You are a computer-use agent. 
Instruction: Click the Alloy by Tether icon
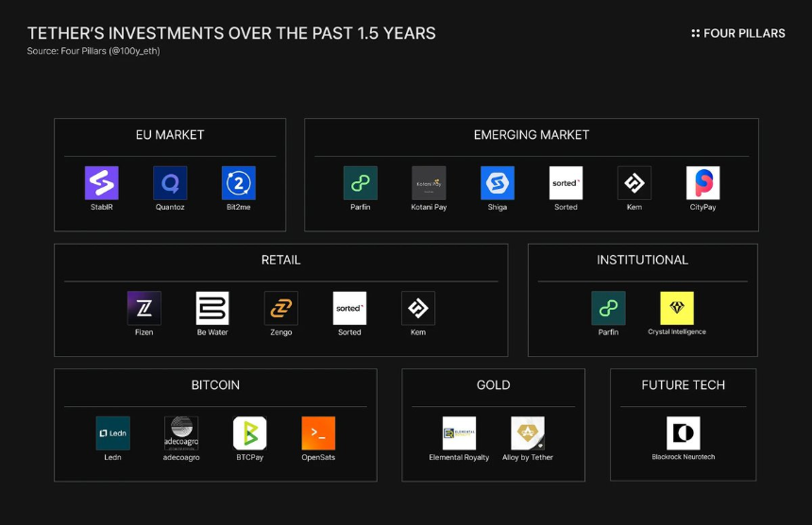point(528,433)
